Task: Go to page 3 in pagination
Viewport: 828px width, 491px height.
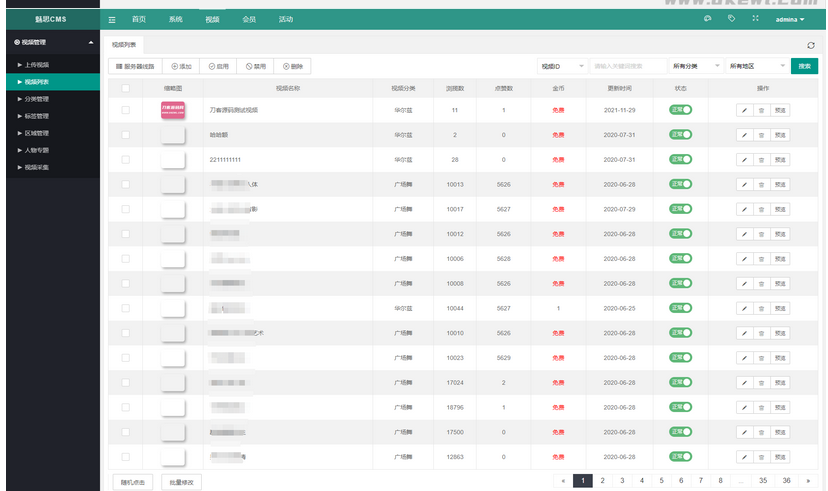Action: point(622,481)
